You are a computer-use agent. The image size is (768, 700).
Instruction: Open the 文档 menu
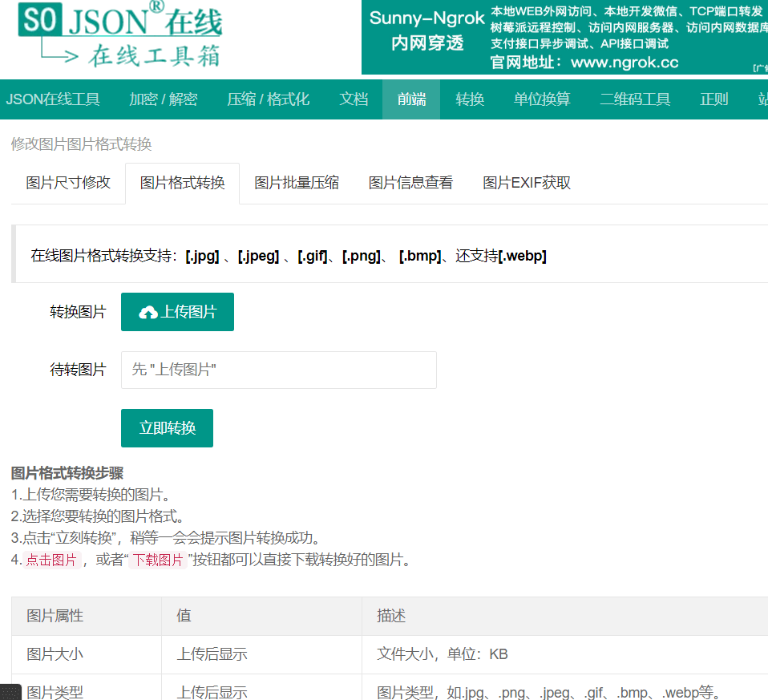tap(354, 99)
